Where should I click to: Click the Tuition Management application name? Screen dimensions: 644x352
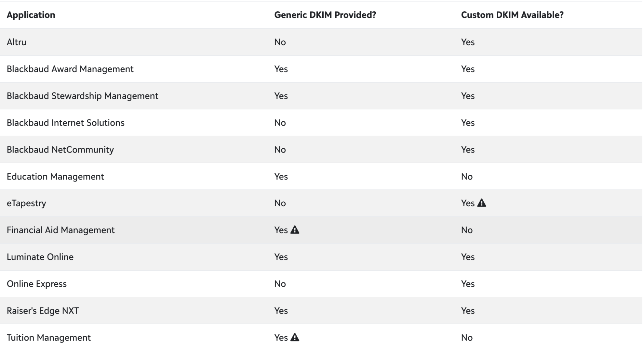point(48,337)
